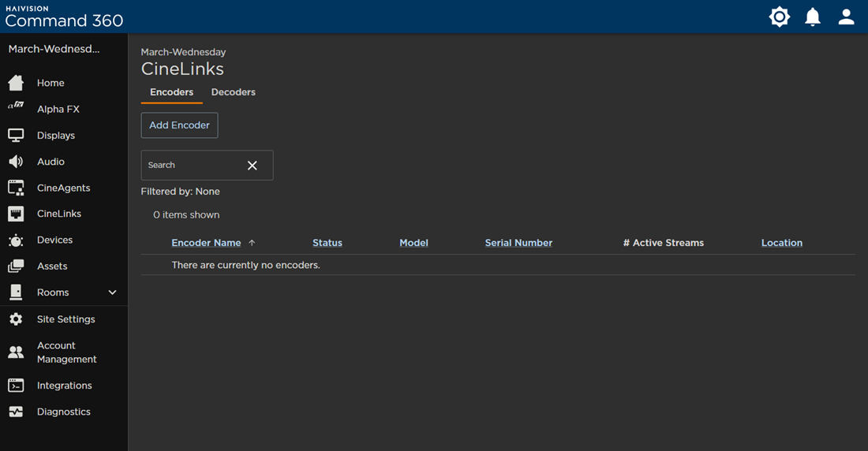Click the Command 360 logo
Image resolution: width=868 pixels, height=451 pixels.
pos(64,17)
